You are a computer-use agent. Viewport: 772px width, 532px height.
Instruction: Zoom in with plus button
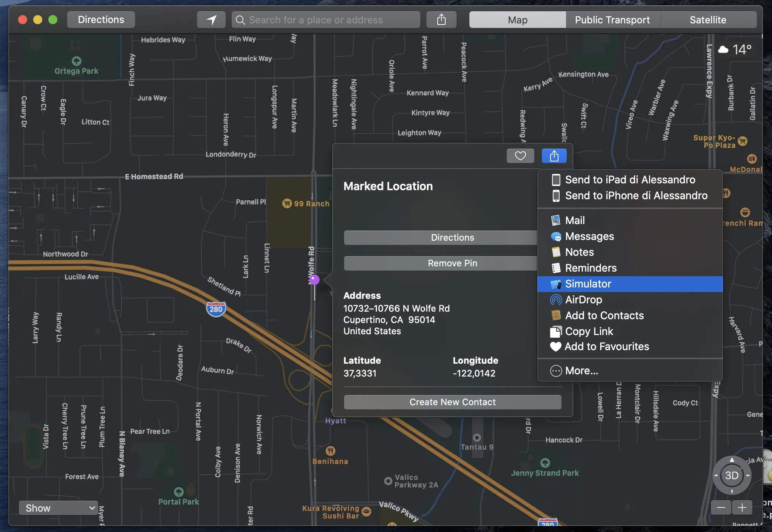pos(742,507)
